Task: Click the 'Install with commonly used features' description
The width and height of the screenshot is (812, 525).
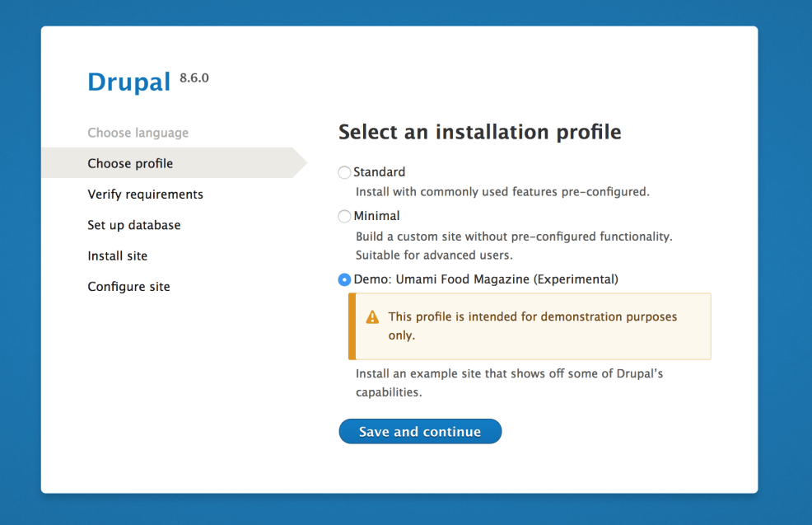Action: click(x=502, y=192)
